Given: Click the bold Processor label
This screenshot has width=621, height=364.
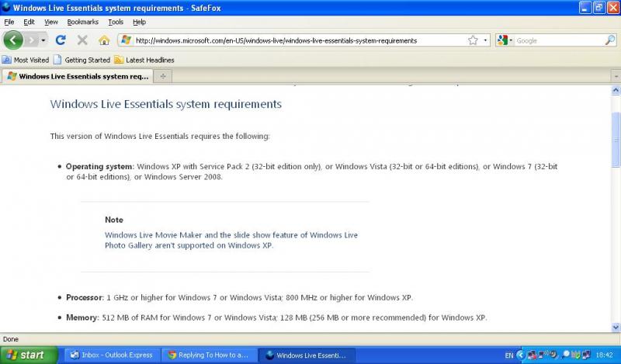Looking at the screenshot, I should (x=85, y=297).
